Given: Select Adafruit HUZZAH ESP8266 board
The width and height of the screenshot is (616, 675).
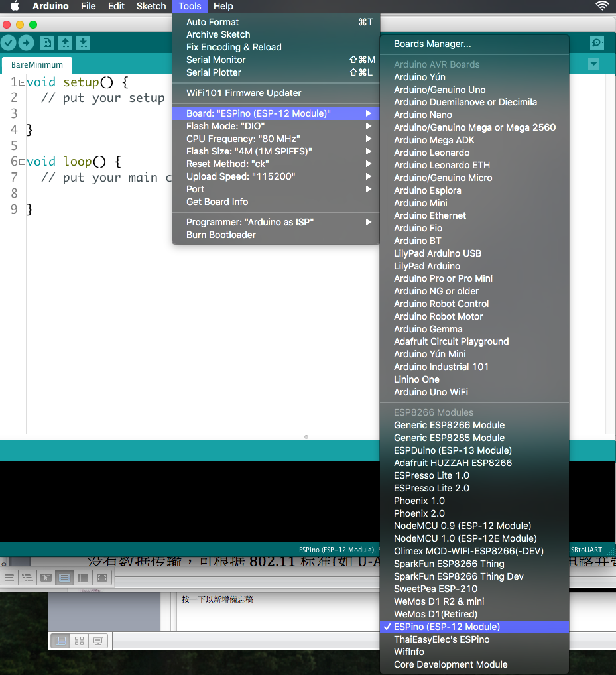Looking at the screenshot, I should point(474,463).
